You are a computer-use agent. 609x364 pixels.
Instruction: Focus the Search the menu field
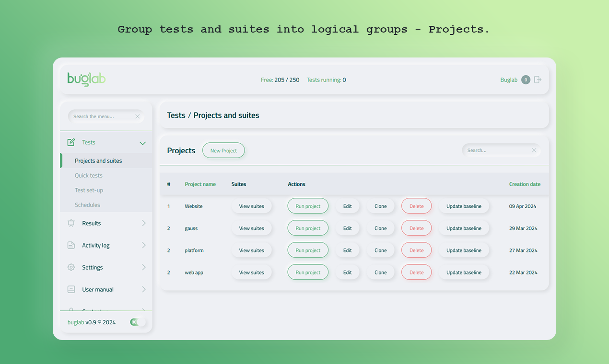pos(106,116)
